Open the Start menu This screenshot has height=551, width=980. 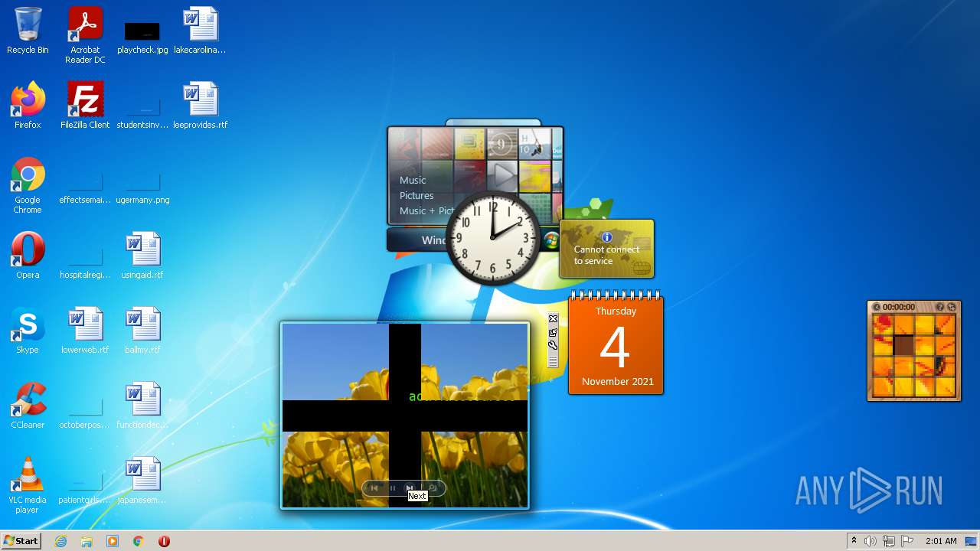point(21,541)
